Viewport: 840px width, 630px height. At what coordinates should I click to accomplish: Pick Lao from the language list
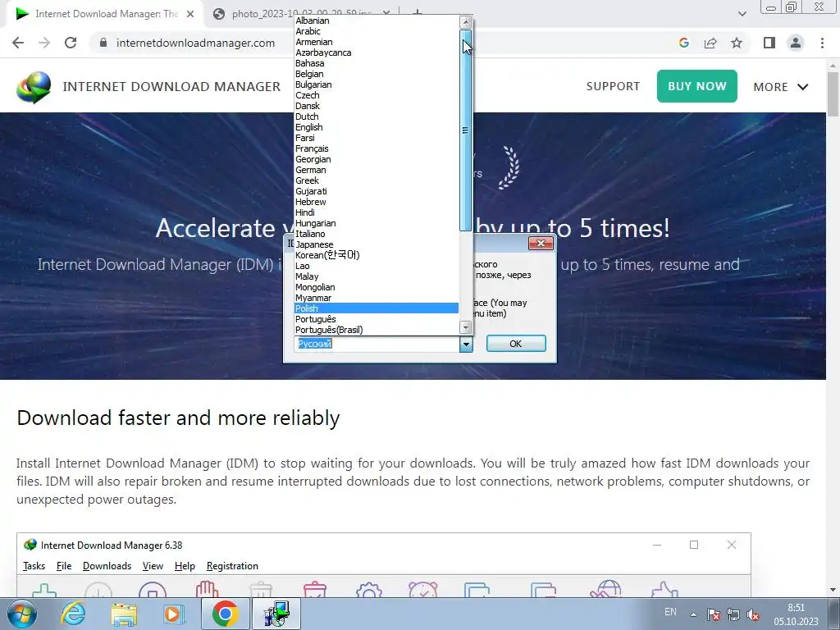376,267
